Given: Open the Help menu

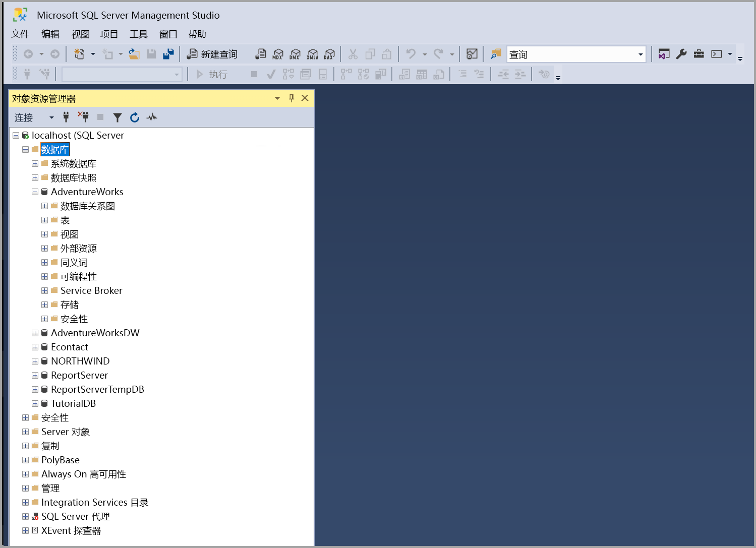Looking at the screenshot, I should click(x=197, y=34).
